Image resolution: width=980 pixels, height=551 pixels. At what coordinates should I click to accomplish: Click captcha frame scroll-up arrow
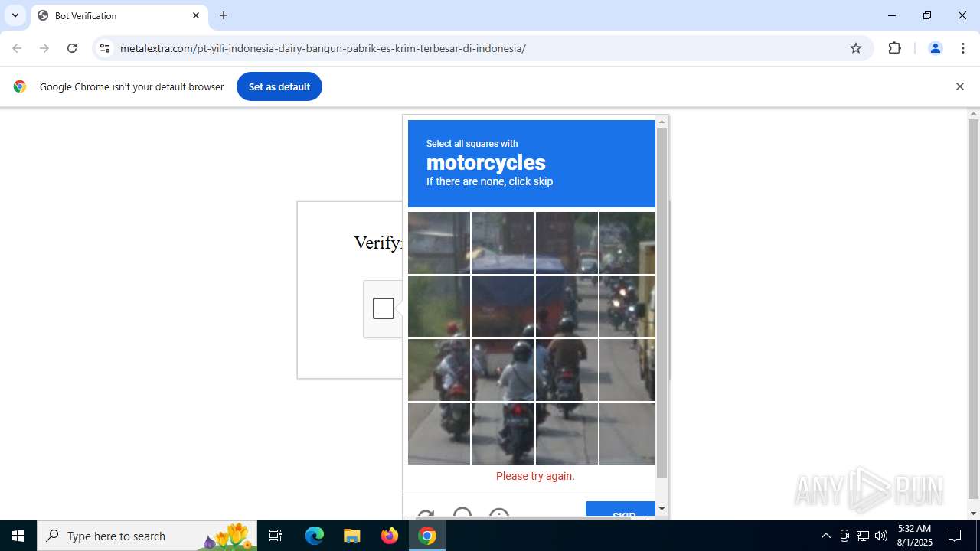[662, 122]
